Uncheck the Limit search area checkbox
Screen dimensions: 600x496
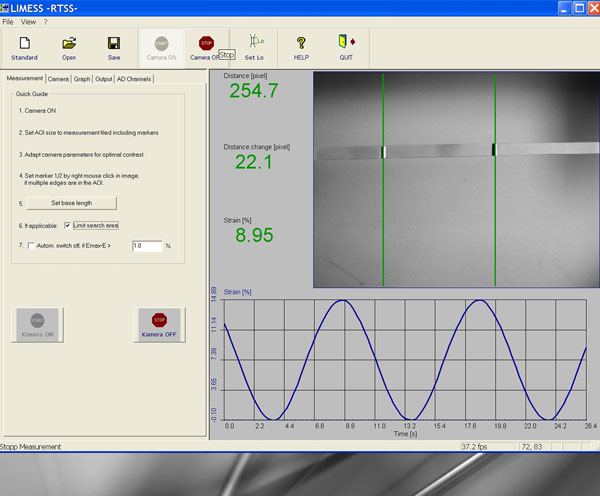tap(68, 225)
